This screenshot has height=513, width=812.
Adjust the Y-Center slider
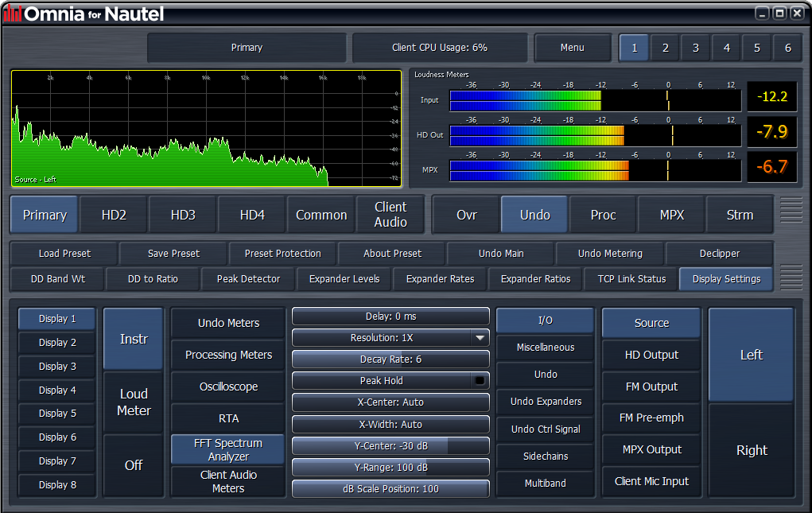pos(390,445)
